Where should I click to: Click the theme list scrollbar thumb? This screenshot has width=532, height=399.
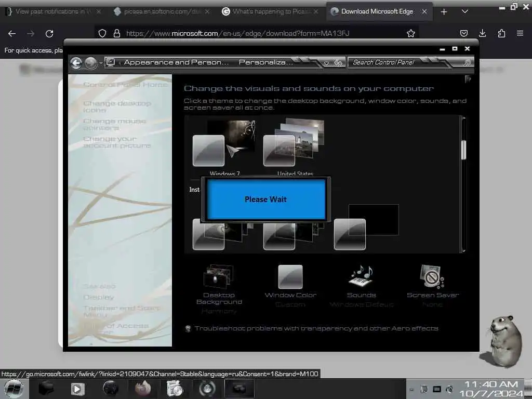tap(463, 150)
